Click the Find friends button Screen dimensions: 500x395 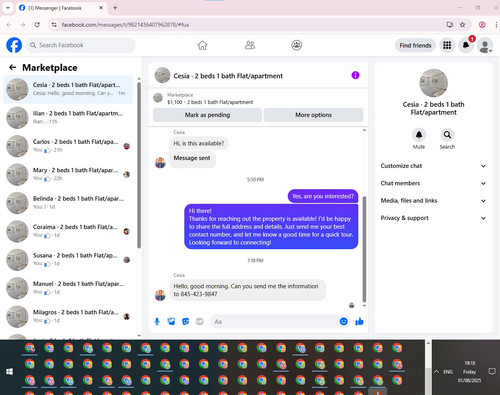[415, 45]
